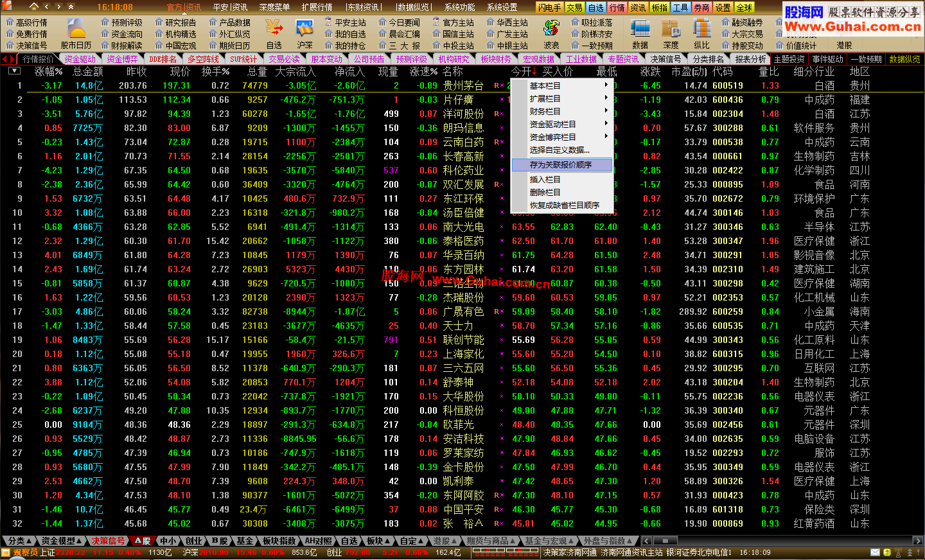The height and width of the screenshot is (560, 925).
Task: Open 深度 F9 box icon
Action: click(671, 29)
